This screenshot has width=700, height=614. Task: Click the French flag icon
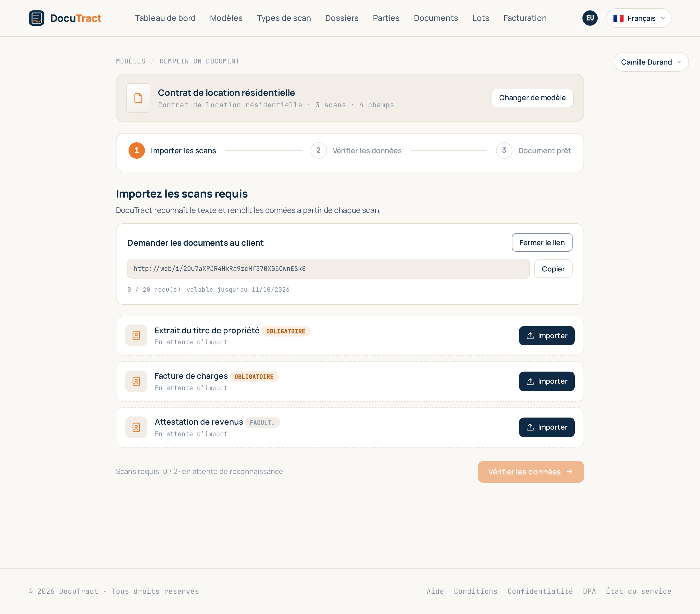point(618,18)
